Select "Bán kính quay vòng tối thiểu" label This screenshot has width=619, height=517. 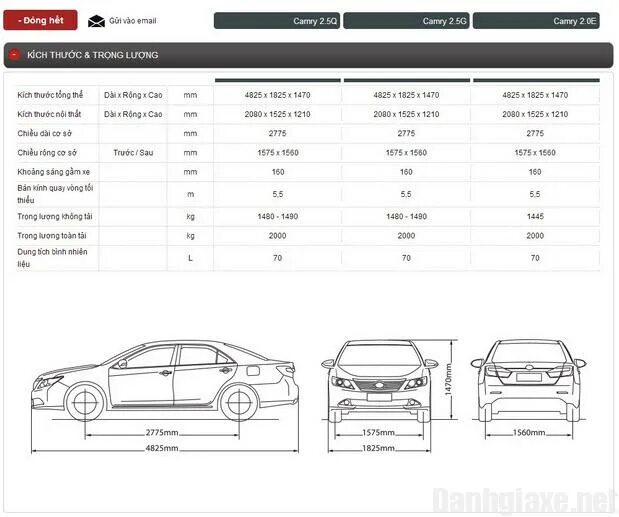[55, 194]
